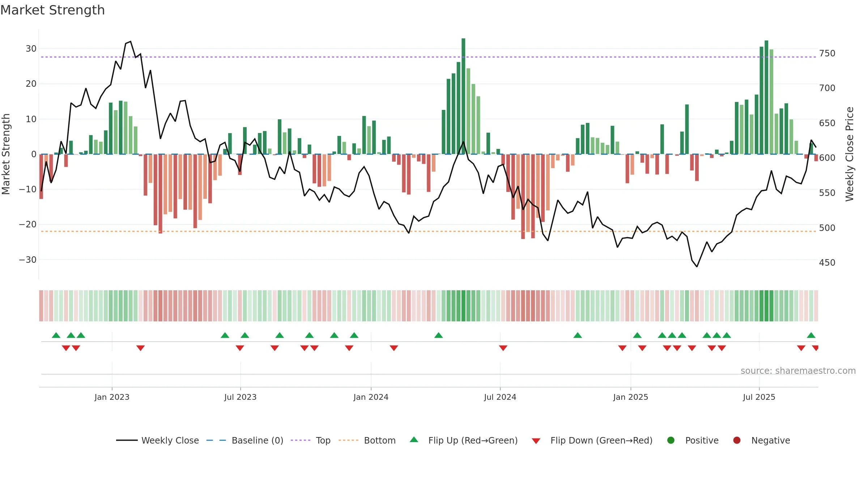Click right axis price tick 650
This screenshot has width=868, height=488.
(827, 123)
